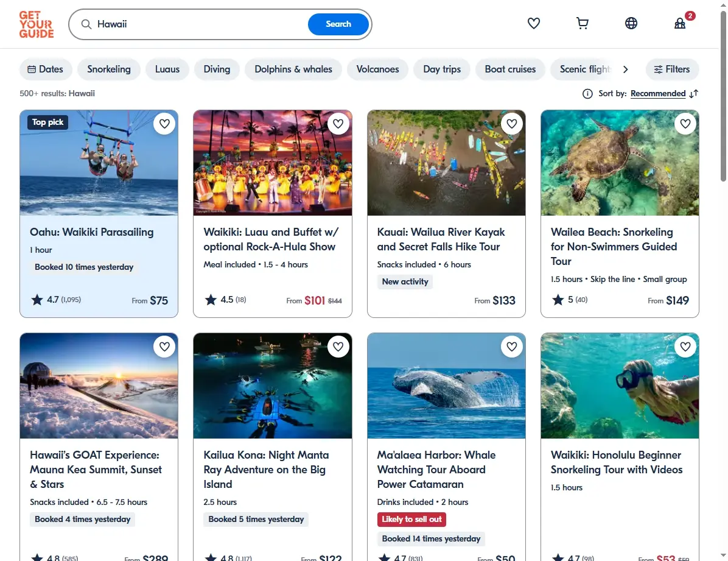The height and width of the screenshot is (561, 728).
Task: Open the night manta ray divers photo
Action: click(x=273, y=386)
